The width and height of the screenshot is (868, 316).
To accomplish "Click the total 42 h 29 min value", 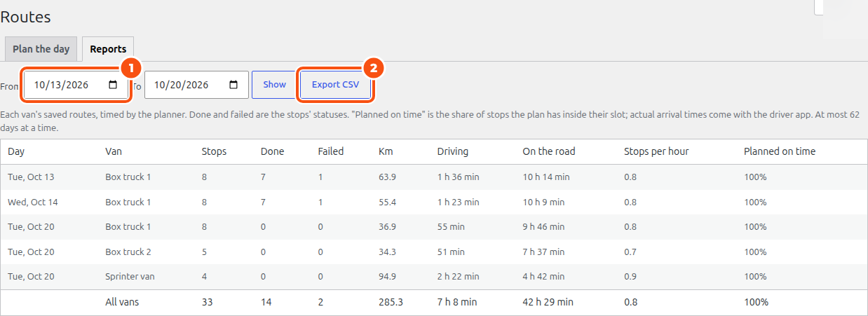I will click(548, 303).
